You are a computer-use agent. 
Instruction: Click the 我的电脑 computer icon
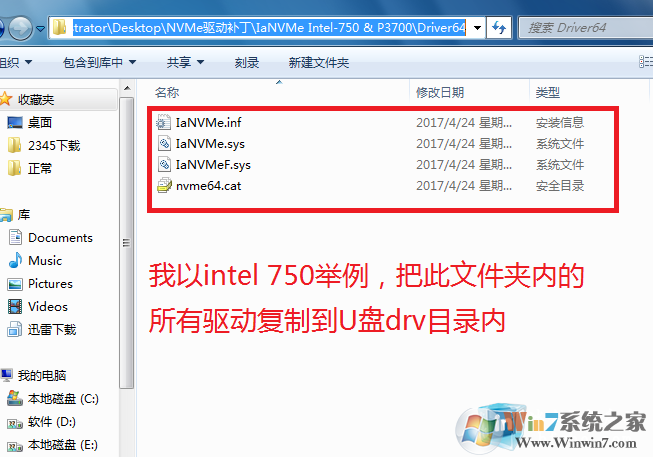tap(6, 375)
